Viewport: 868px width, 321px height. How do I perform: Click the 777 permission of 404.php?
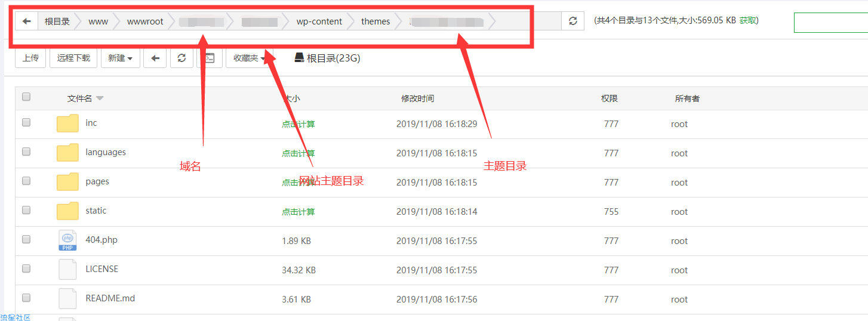[611, 241]
